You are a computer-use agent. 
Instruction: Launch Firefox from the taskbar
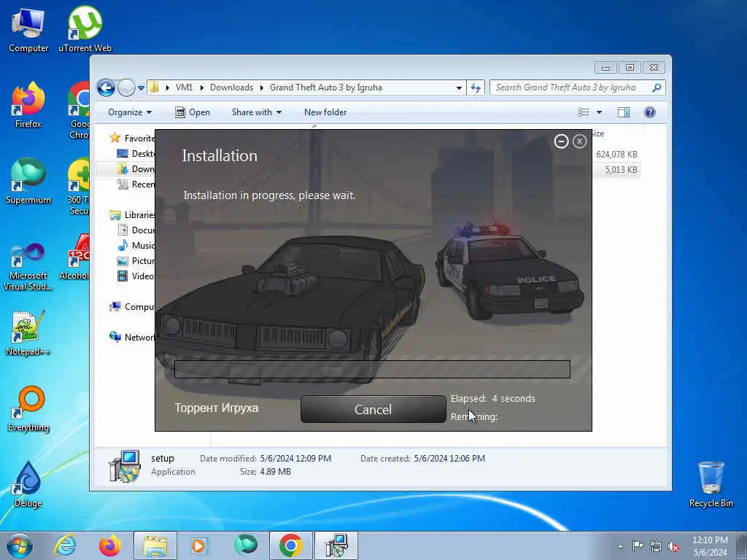109,545
